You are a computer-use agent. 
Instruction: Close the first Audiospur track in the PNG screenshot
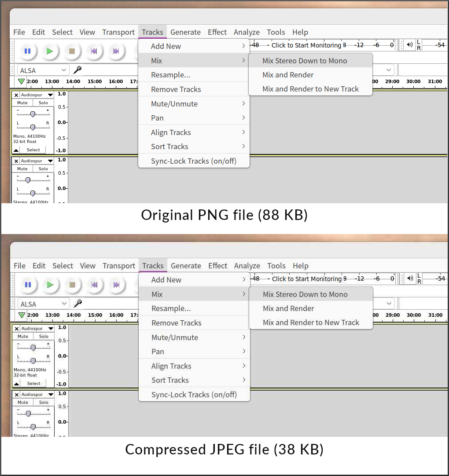click(x=16, y=95)
